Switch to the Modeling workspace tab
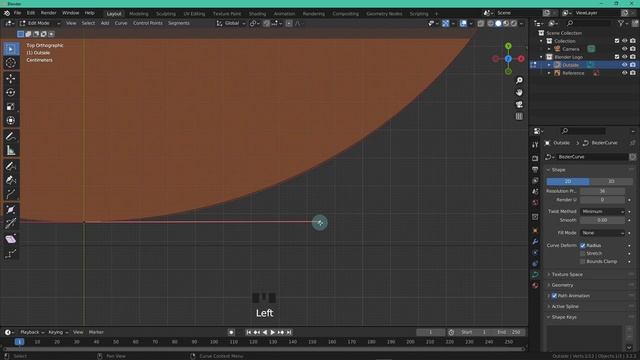 click(x=139, y=14)
